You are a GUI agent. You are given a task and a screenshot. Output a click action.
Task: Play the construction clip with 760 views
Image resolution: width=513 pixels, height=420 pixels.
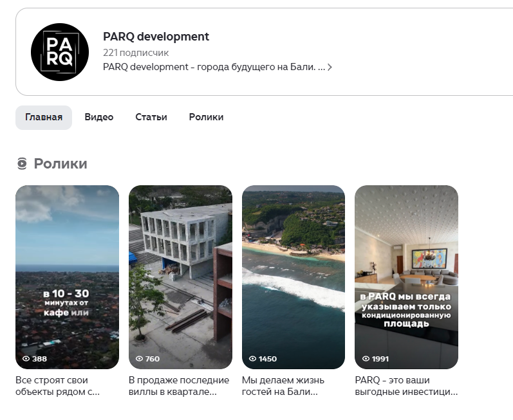(x=181, y=277)
